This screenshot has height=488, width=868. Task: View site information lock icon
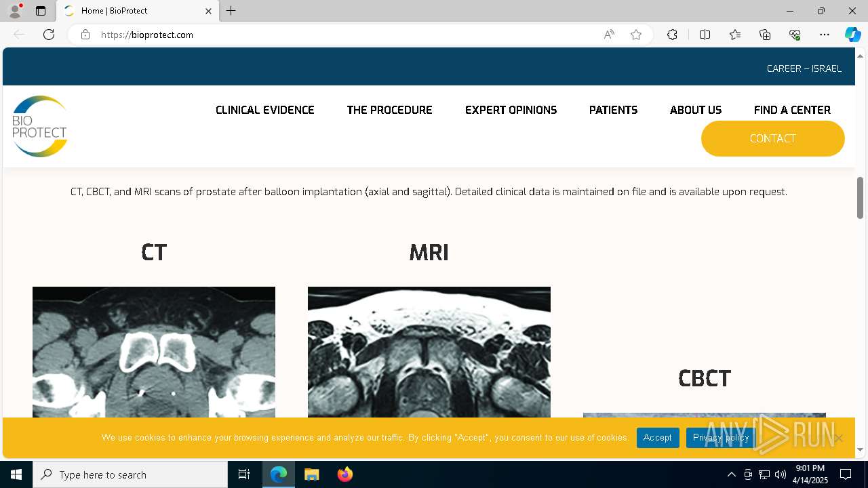tap(85, 35)
